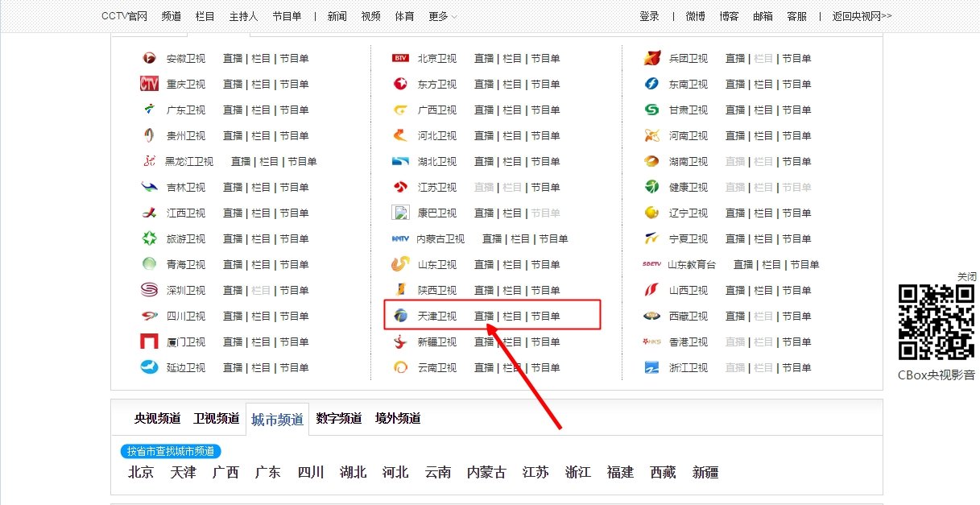Click the 湖南卫视 channel logo
This screenshot has width=980, height=505.
coord(651,161)
